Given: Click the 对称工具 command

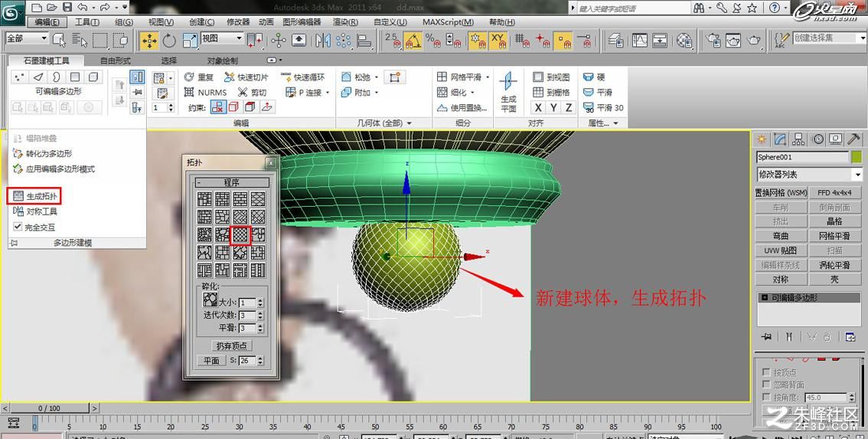Looking at the screenshot, I should (35, 211).
